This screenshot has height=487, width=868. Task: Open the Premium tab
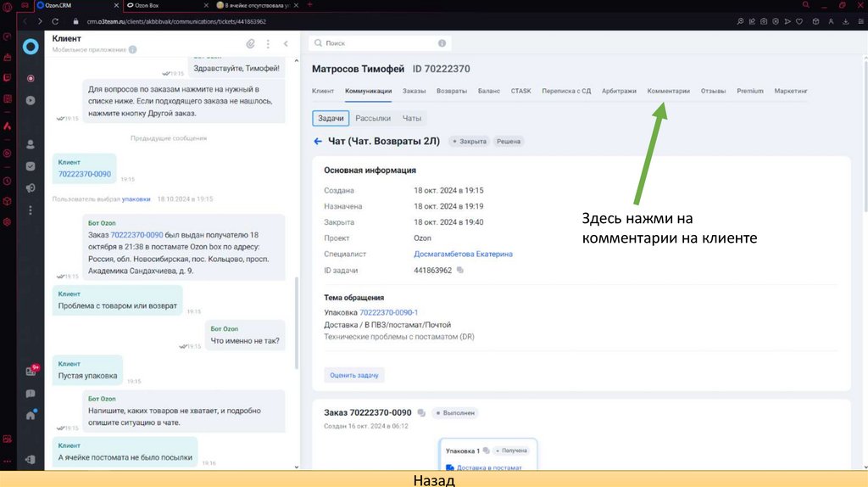tap(750, 91)
